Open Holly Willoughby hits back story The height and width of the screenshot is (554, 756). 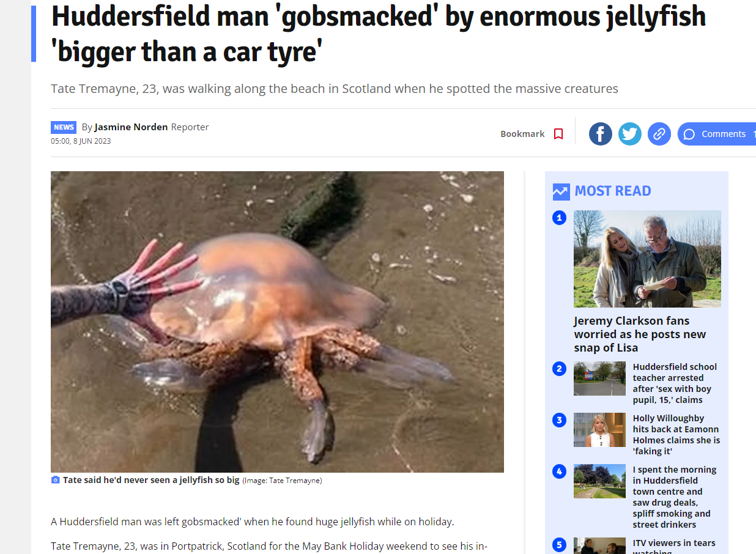(676, 435)
